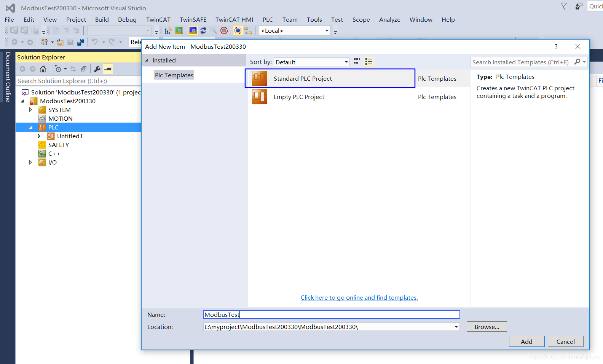The image size is (603, 364).
Task: Click the Name input field
Action: (332, 315)
